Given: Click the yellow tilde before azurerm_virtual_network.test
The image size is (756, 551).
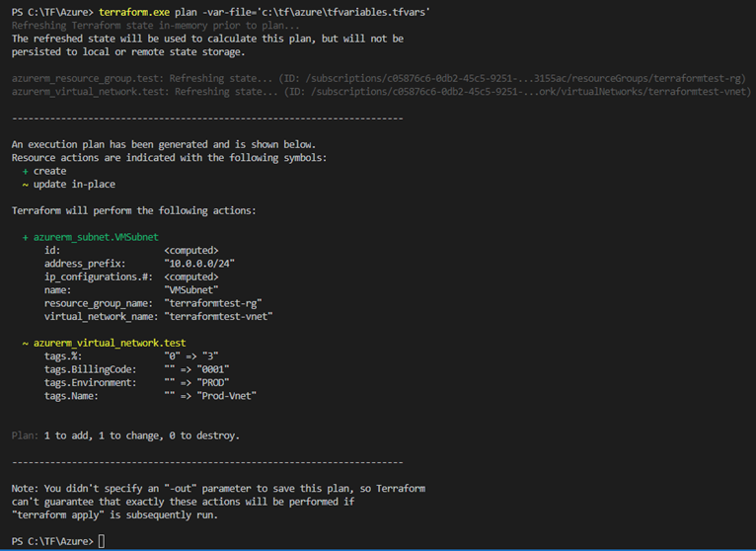Looking at the screenshot, I should 25,343.
